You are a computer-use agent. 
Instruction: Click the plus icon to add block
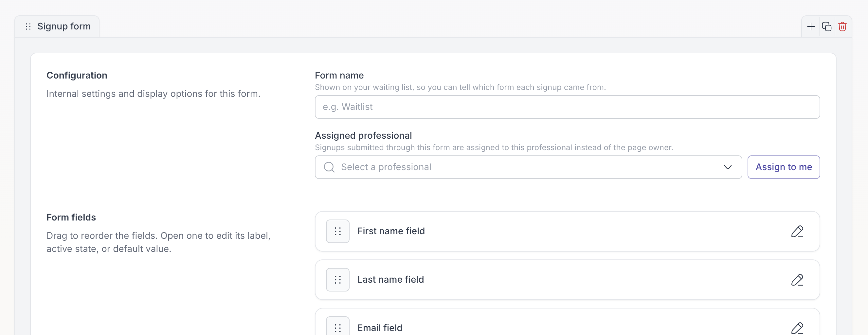coord(811,26)
